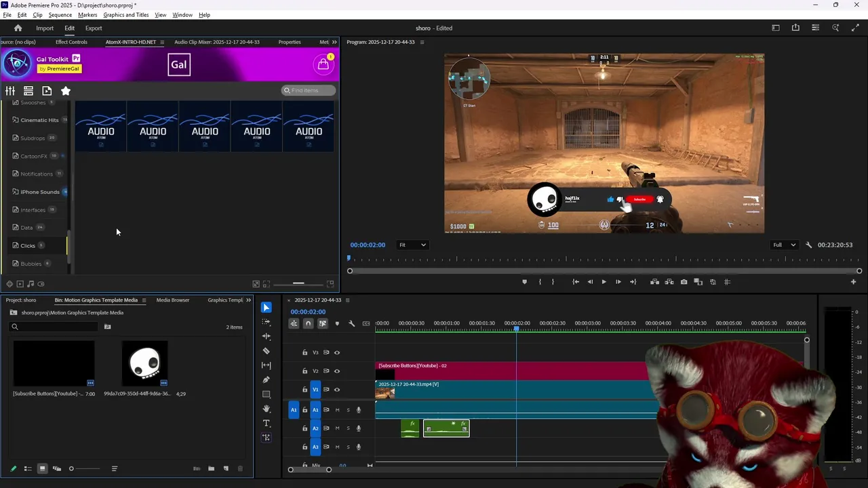Viewport: 868px width, 488px height.
Task: Play the Program monitor sequence
Action: tap(604, 282)
